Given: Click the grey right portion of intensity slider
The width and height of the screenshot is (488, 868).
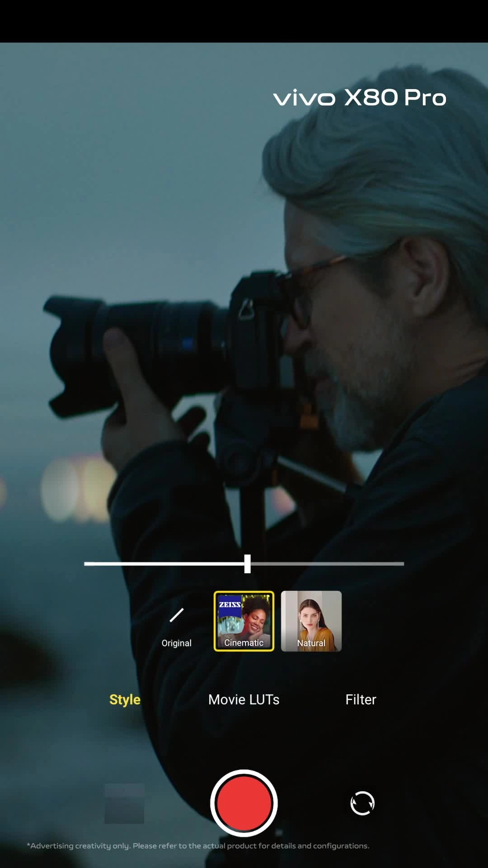Looking at the screenshot, I should click(x=327, y=564).
